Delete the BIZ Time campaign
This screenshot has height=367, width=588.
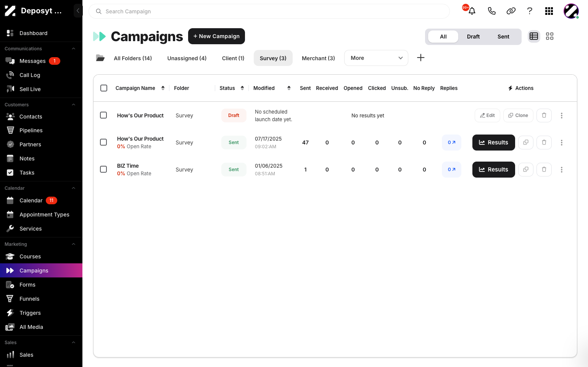click(544, 170)
